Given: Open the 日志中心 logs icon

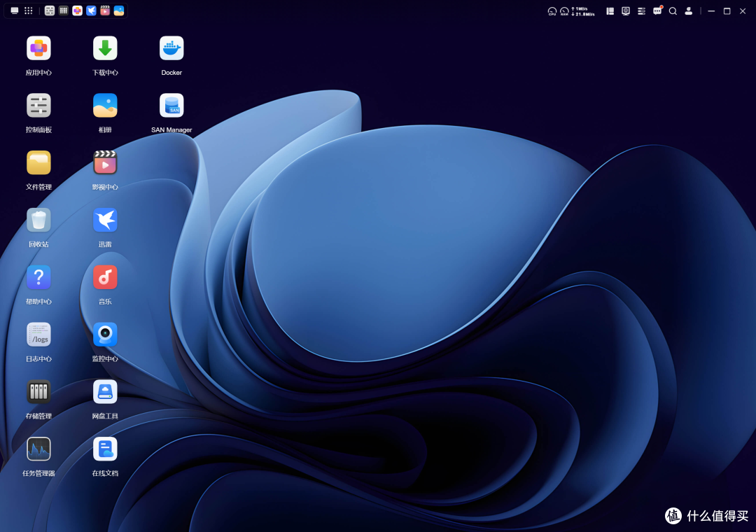Looking at the screenshot, I should [x=38, y=335].
